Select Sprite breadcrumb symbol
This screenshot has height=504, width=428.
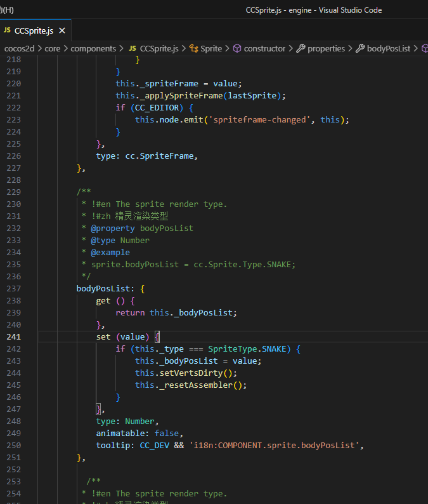click(211, 48)
